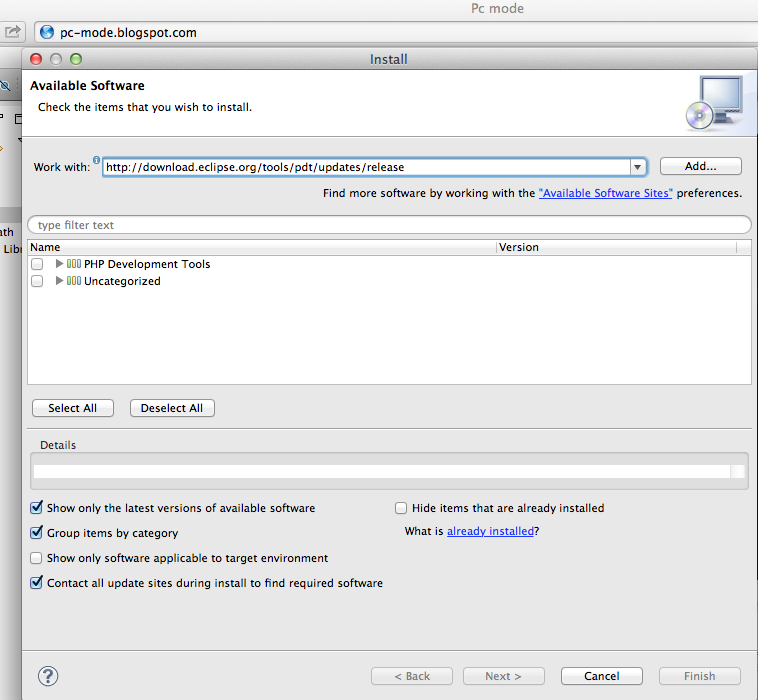Click the green zoom button of Install window
Screen dimensions: 758x700
(76, 59)
